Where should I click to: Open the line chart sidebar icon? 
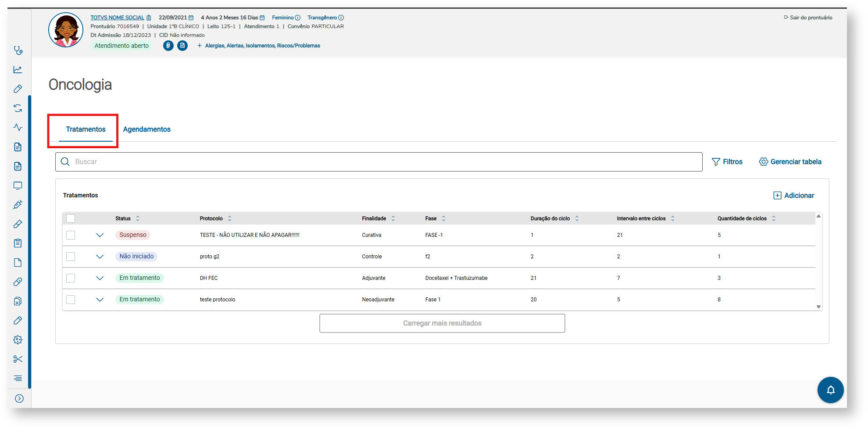[x=18, y=70]
